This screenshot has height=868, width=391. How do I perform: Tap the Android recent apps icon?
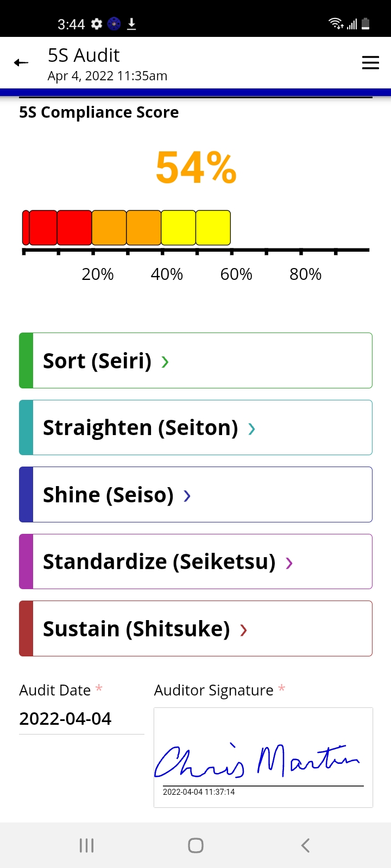coord(87,845)
